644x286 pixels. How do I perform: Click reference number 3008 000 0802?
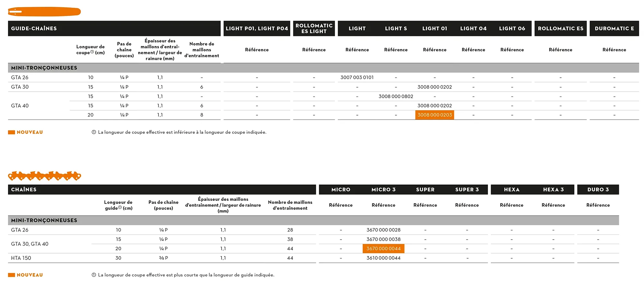coord(396,96)
